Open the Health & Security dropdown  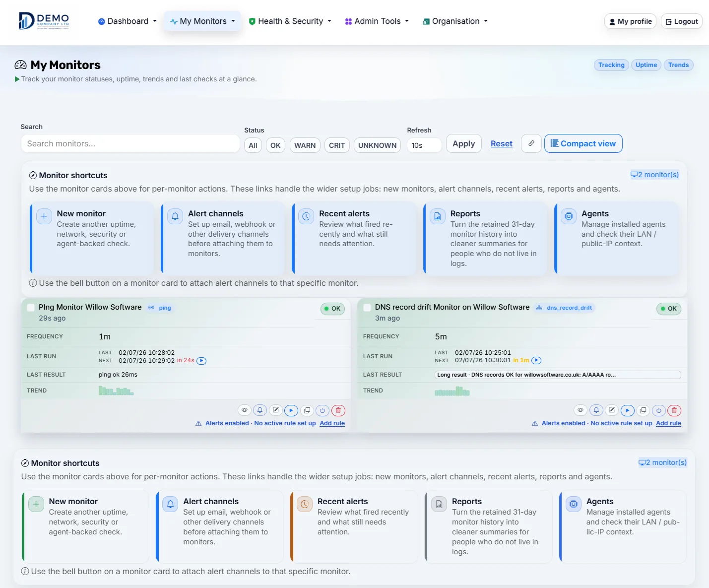tap(290, 21)
